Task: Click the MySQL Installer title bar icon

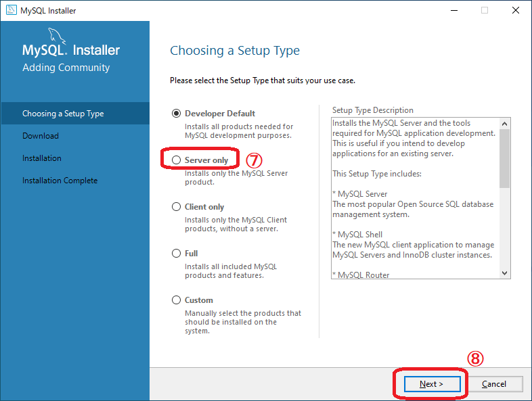Action: (x=12, y=10)
